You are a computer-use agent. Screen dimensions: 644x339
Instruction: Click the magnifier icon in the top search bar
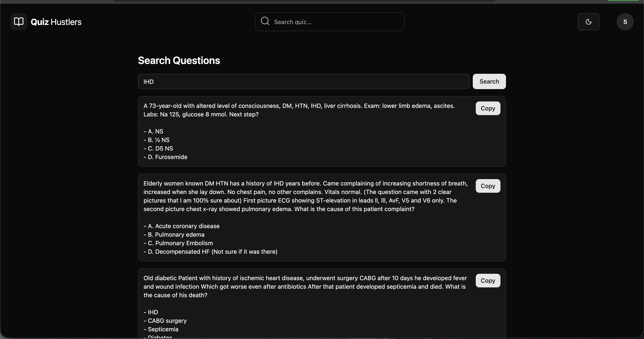tap(265, 21)
